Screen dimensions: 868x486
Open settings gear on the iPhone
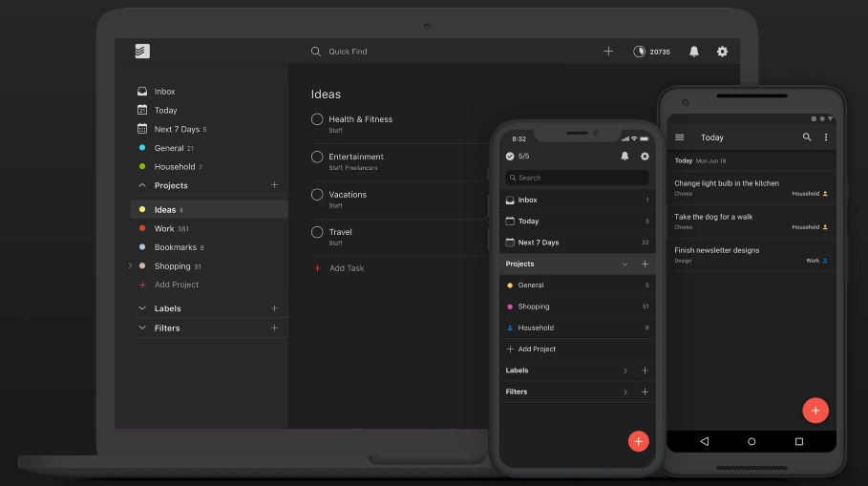[x=645, y=156]
